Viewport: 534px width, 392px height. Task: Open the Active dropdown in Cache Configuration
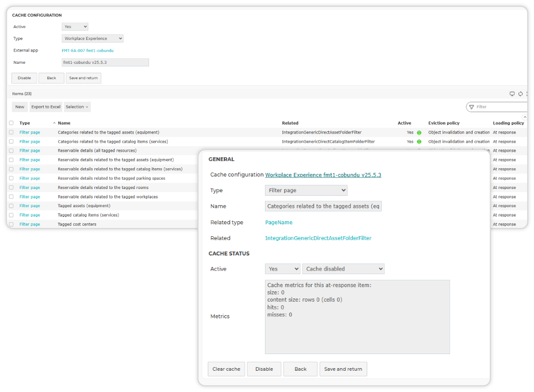pos(75,26)
